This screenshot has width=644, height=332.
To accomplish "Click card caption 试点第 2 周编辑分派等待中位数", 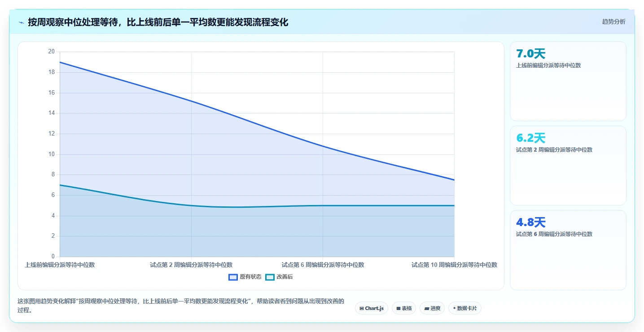I will click(554, 150).
